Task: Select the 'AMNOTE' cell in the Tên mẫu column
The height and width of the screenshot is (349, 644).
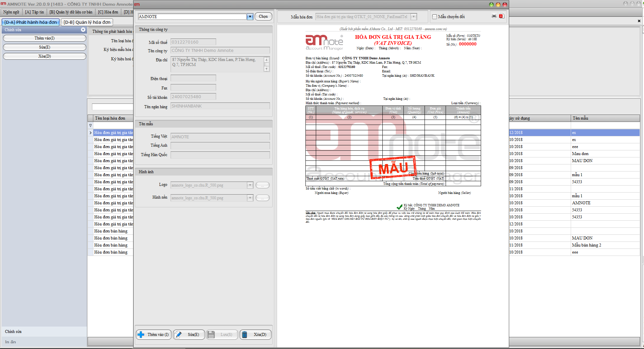Action: 605,203
